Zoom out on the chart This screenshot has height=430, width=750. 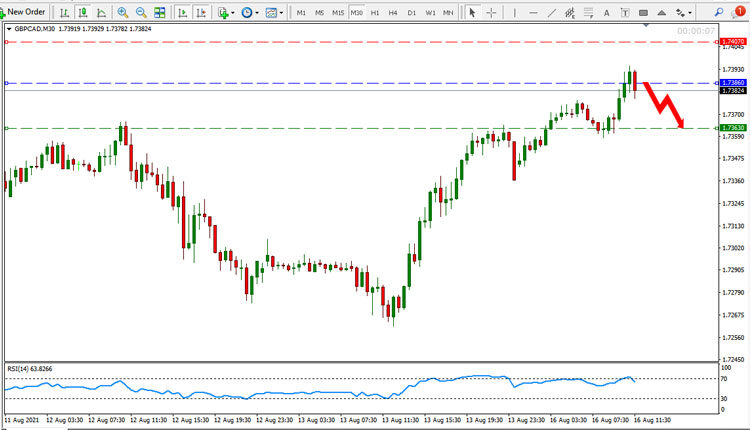[x=141, y=13]
